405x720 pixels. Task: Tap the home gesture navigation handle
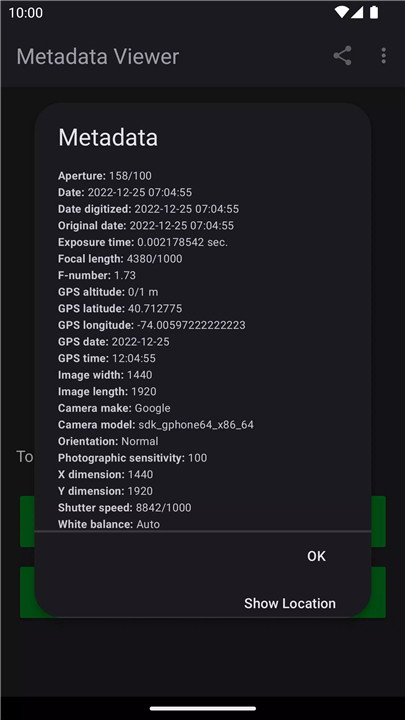pos(202,709)
